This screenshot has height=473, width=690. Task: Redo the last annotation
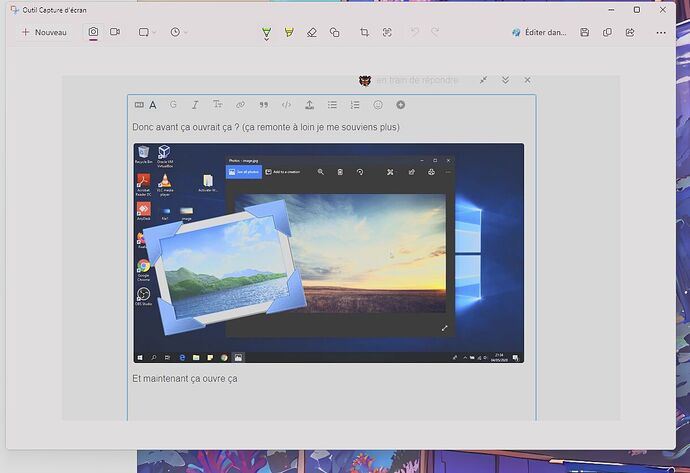pos(435,33)
